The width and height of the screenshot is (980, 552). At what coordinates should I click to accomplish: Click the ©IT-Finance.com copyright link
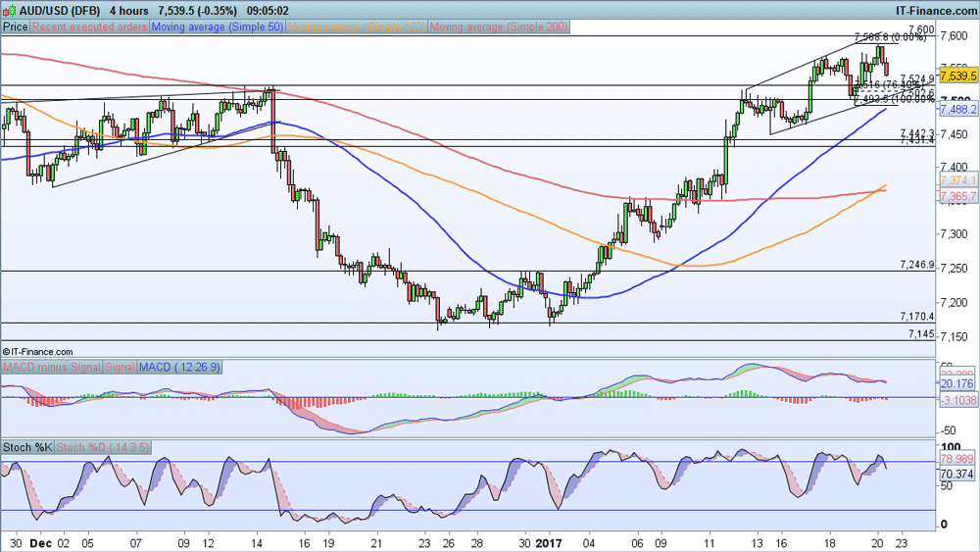(x=37, y=352)
